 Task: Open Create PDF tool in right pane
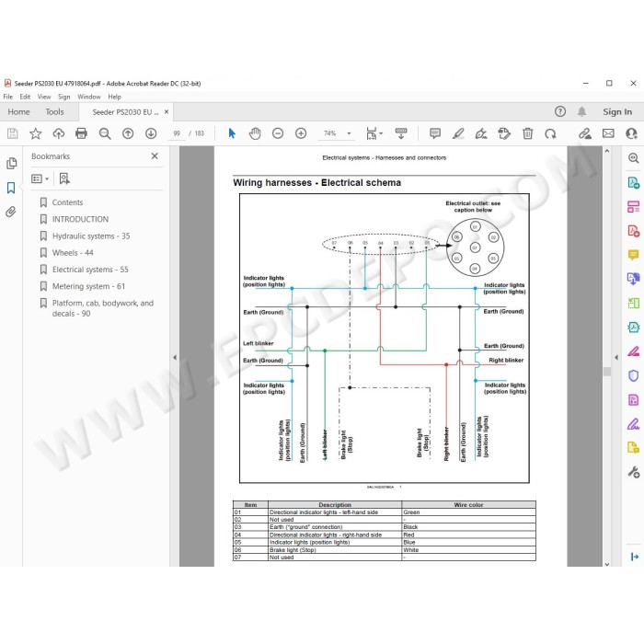click(633, 231)
